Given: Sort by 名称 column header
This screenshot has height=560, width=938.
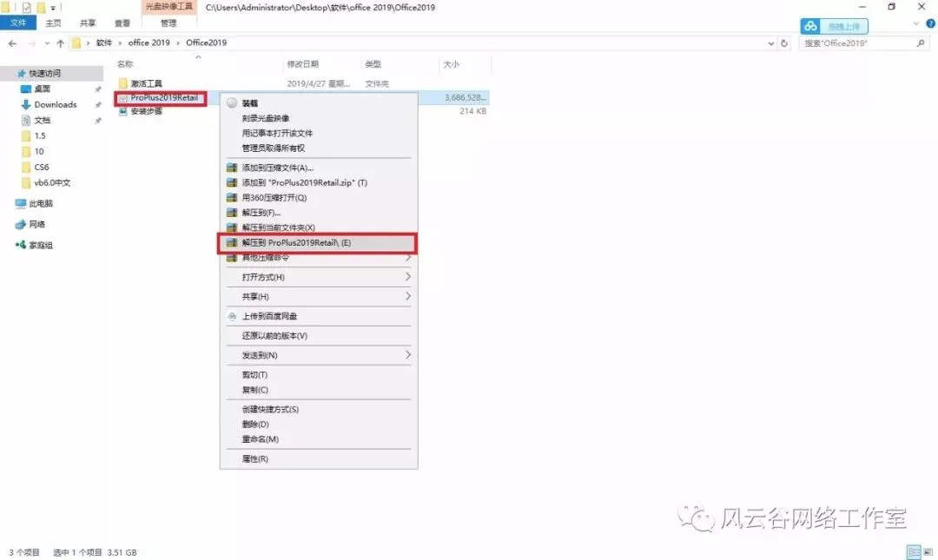Looking at the screenshot, I should tap(125, 64).
